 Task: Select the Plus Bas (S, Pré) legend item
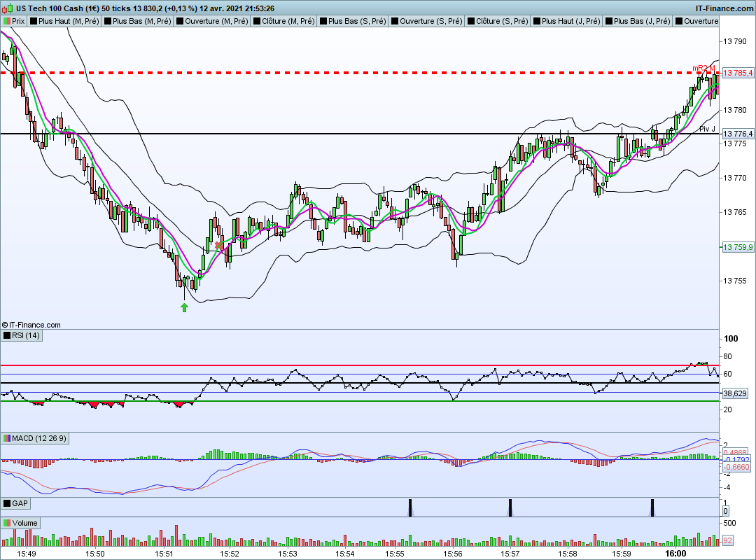[353, 21]
